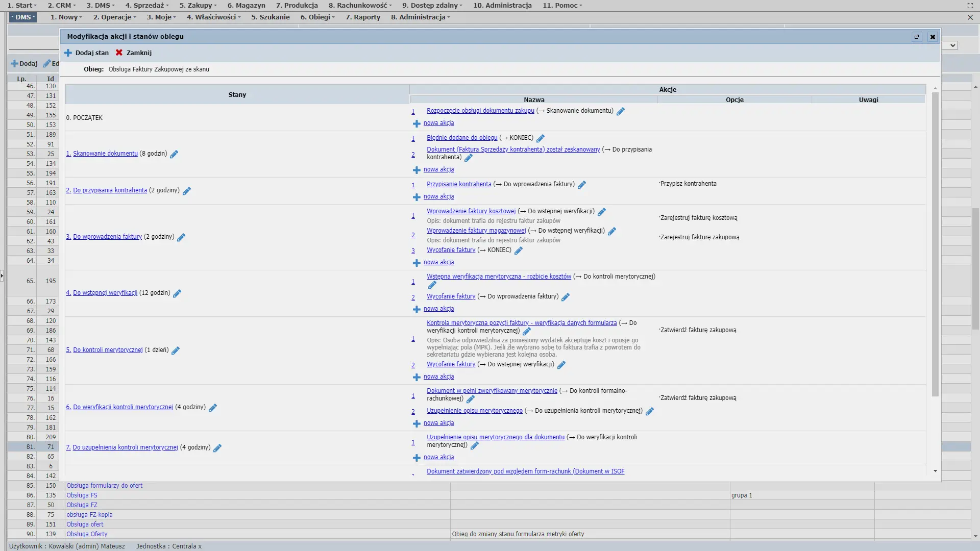
Task: Select 6. Magazyn from the top menu
Action: click(246, 6)
